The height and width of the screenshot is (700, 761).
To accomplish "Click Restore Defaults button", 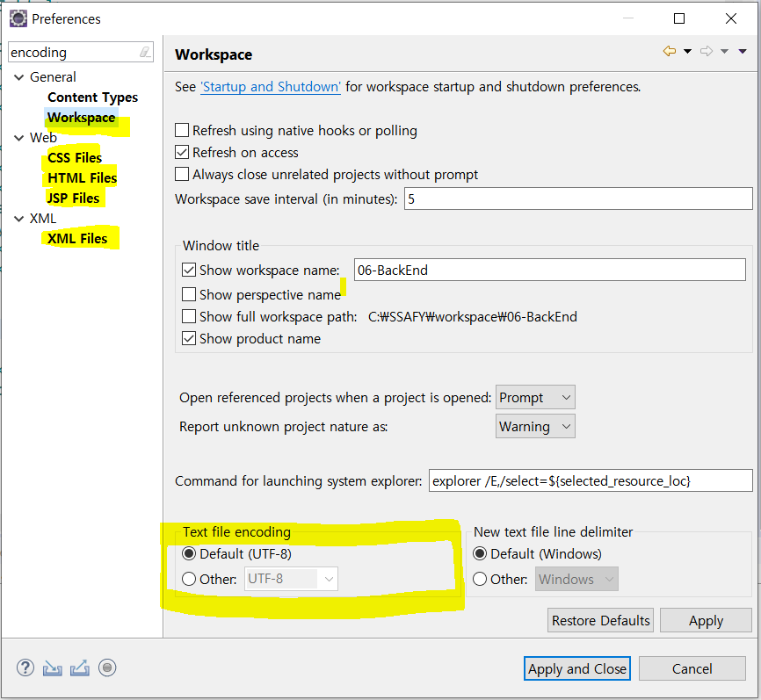I will [x=600, y=620].
